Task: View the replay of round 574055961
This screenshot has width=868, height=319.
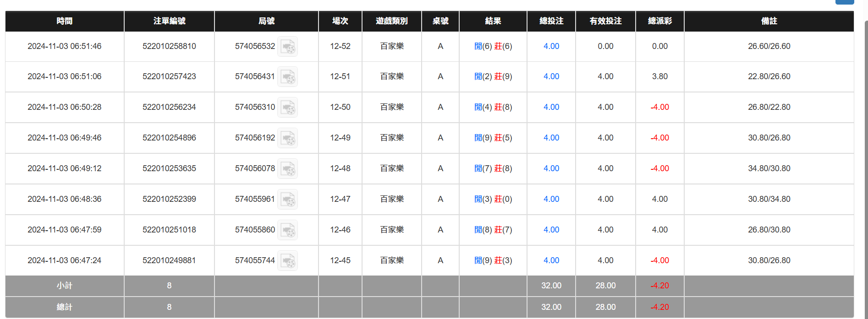Action: coord(288,199)
